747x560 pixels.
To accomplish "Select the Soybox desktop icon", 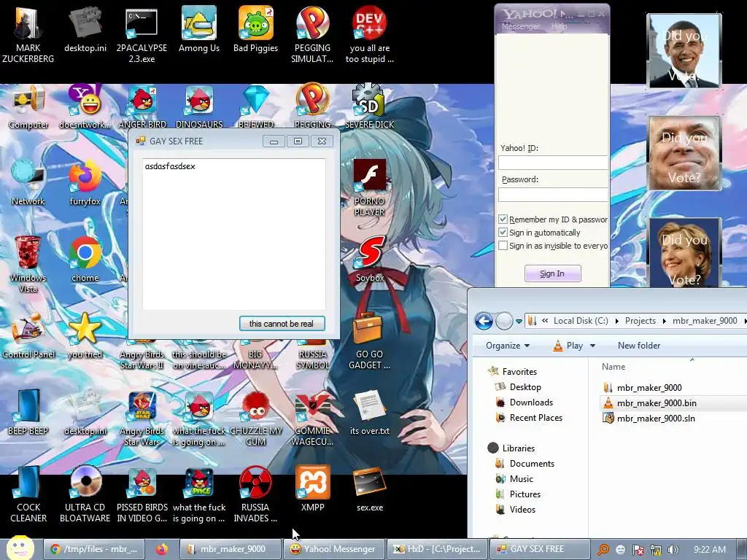I will [370, 260].
